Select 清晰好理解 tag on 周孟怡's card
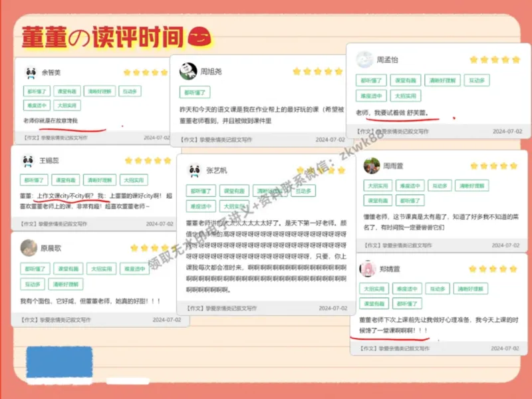 pyautogui.click(x=442, y=80)
